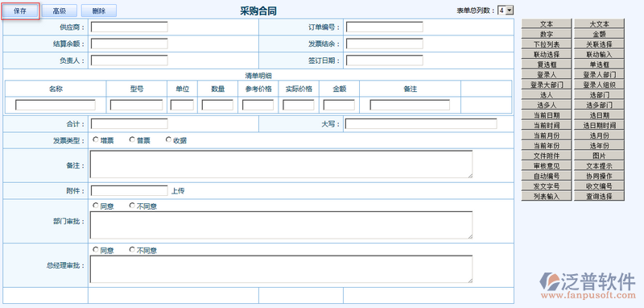Viewport: 644px width, 308px height.
Task: Select the 增票 invoice type
Action: pyautogui.click(x=95, y=139)
